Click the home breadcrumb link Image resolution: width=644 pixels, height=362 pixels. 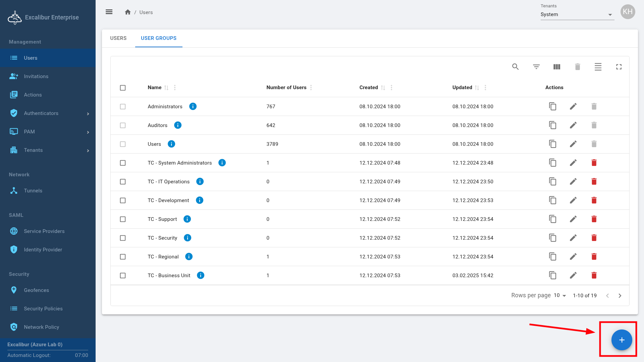[x=127, y=12]
